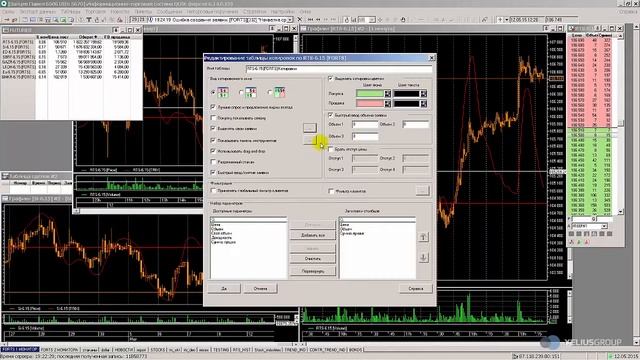Open the sell text color picker arrow

click(424, 104)
